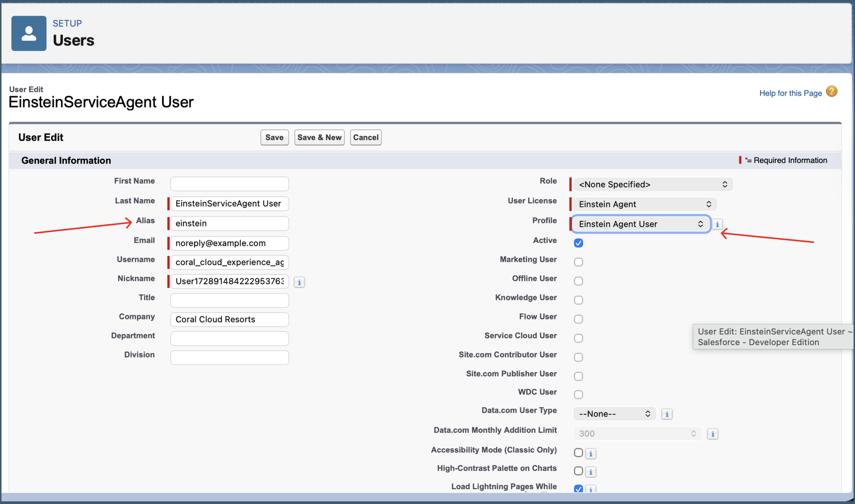Expand the Profile dropdown
Screen dimensions: 855x504
(641, 224)
